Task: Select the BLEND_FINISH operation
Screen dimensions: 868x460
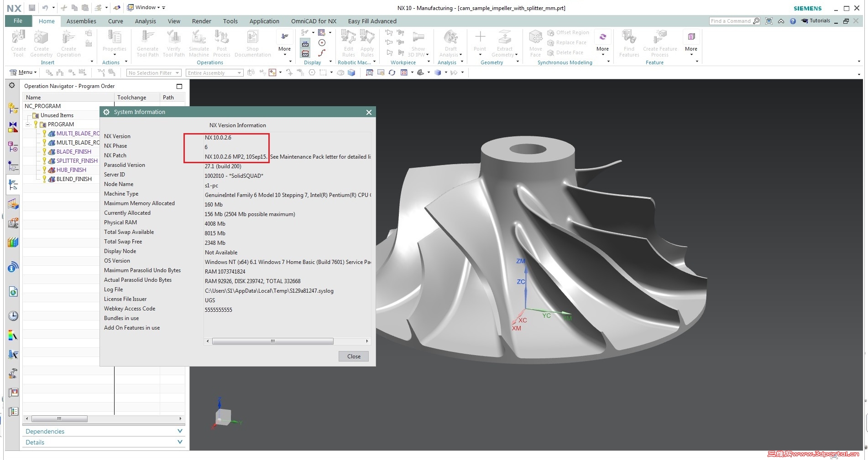Action: [x=74, y=179]
